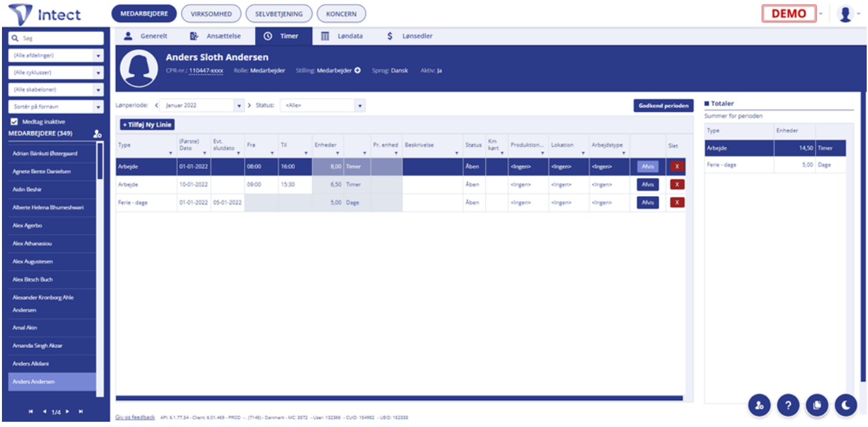The image size is (868, 427).
Task: Open Lokation column filter arrow
Action: pos(583,153)
